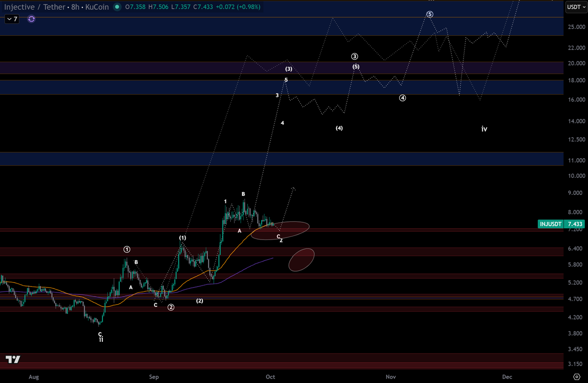Click the green market status dot
The height and width of the screenshot is (383, 588).
[x=117, y=7]
